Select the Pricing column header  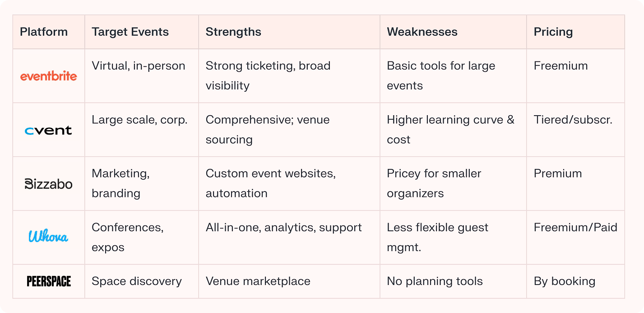[x=553, y=32]
